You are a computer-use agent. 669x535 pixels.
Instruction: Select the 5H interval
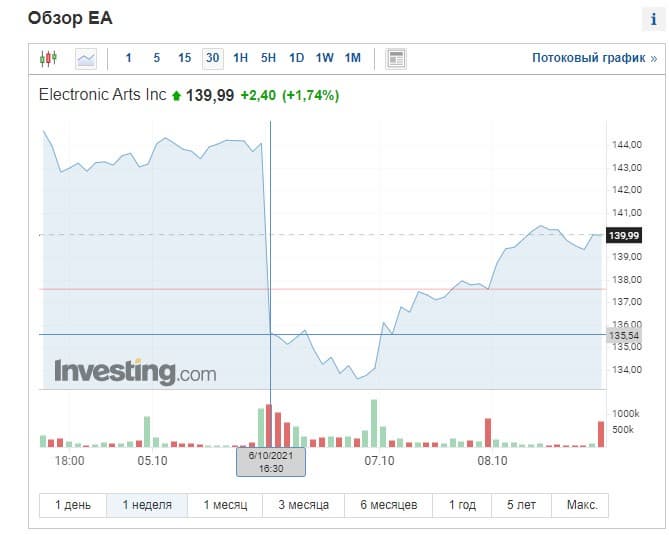pos(268,58)
